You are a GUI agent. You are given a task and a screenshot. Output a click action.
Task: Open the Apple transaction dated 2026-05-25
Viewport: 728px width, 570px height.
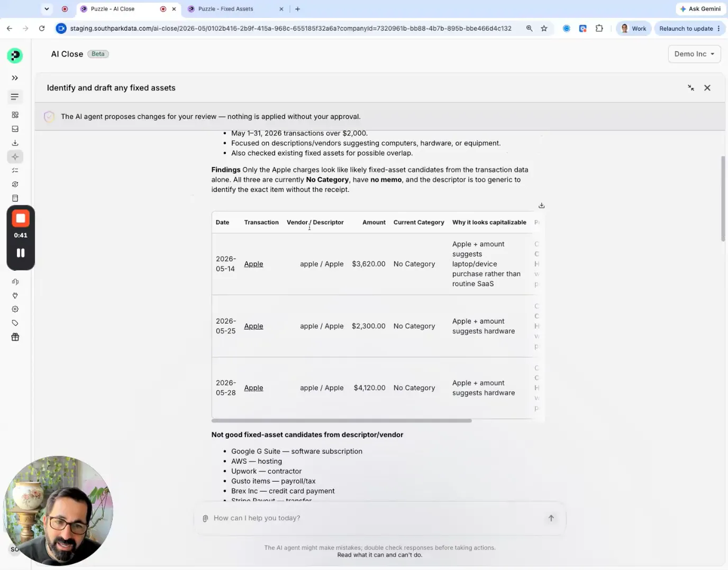[x=253, y=326]
